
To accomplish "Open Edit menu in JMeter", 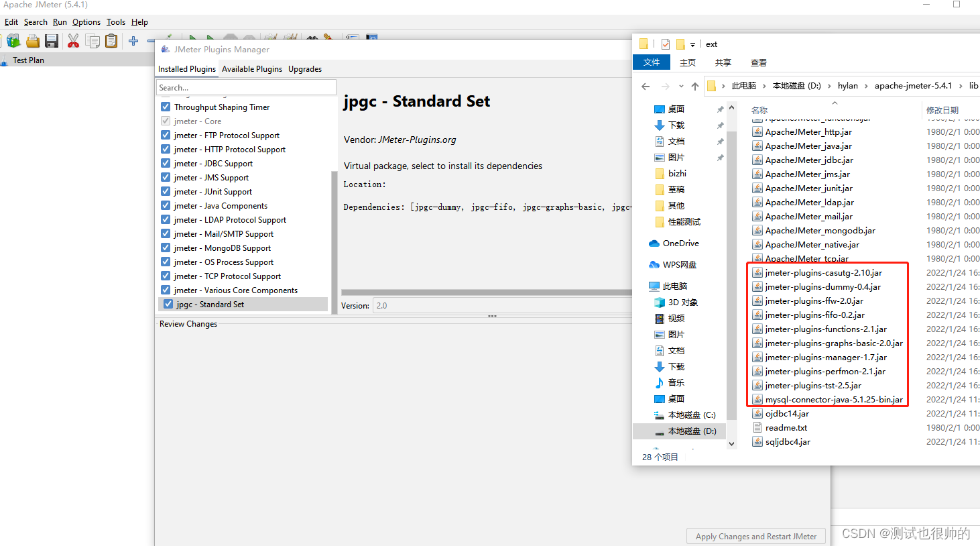I will pyautogui.click(x=11, y=22).
